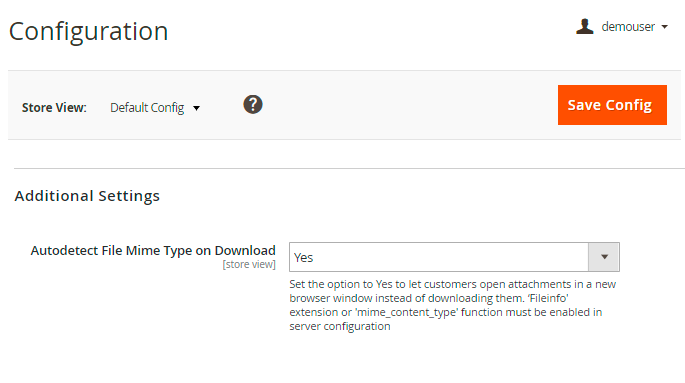Viewport: 685px width, 383px height.
Task: Click the triangle arrow after Default Config
Action: 197,108
